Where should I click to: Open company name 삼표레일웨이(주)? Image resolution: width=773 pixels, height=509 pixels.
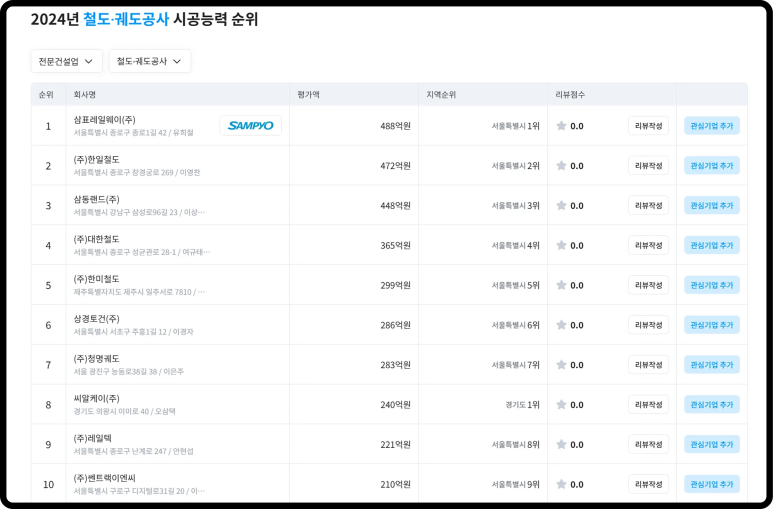point(105,120)
